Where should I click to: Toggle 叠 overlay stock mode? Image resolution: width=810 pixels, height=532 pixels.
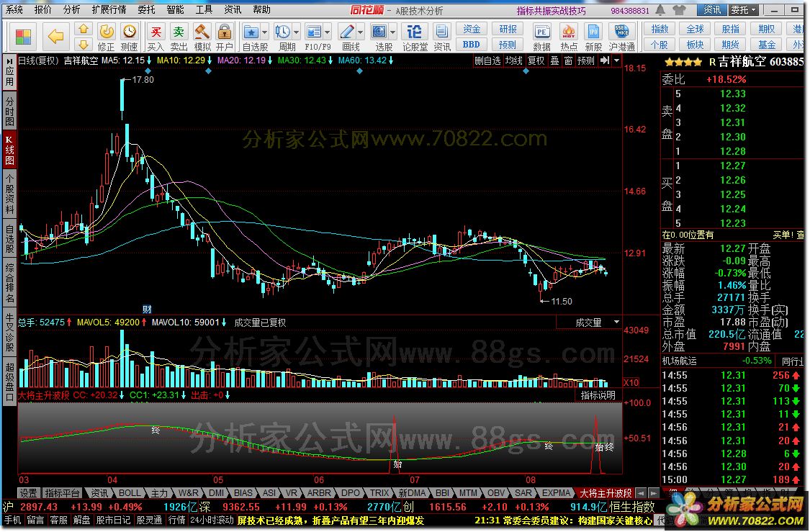click(554, 60)
